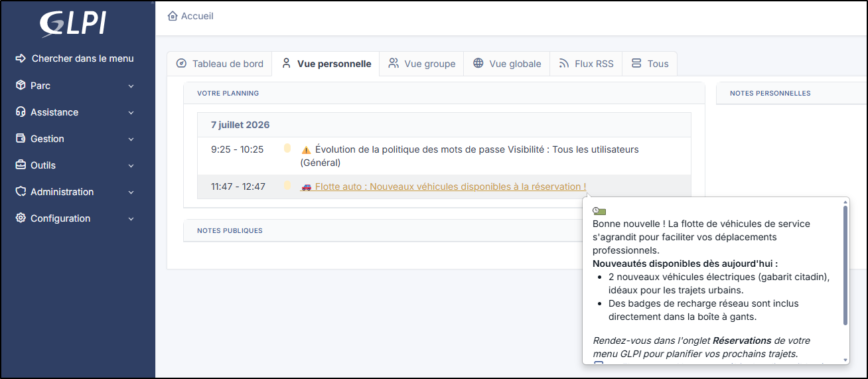The height and width of the screenshot is (379, 868).
Task: Show the Tous tab
Action: click(650, 64)
